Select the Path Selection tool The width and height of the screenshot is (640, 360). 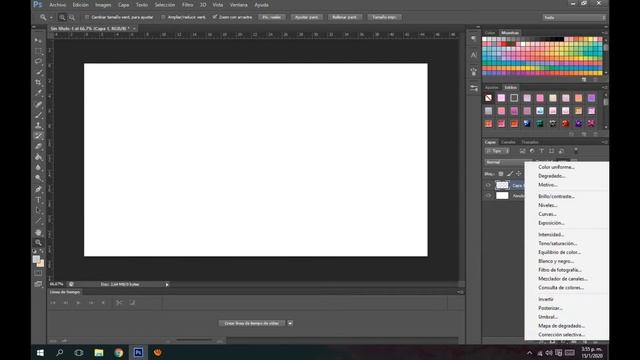[38, 210]
